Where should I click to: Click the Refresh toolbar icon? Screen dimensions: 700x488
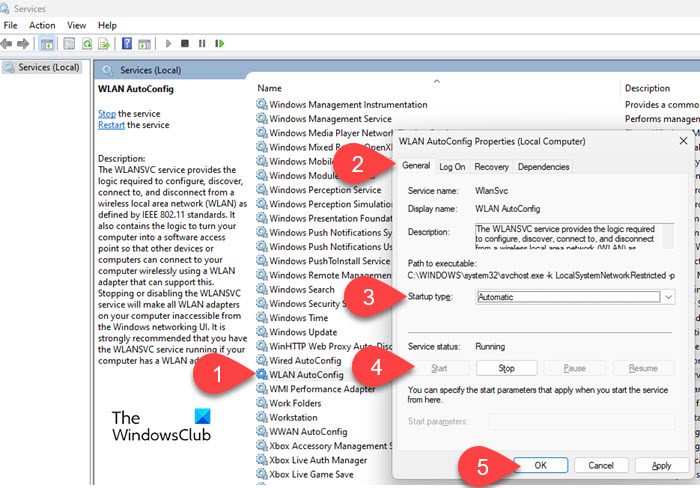[87, 44]
